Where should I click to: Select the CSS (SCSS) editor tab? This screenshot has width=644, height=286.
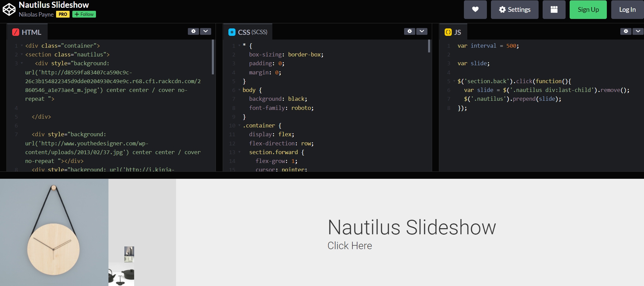[x=248, y=32]
